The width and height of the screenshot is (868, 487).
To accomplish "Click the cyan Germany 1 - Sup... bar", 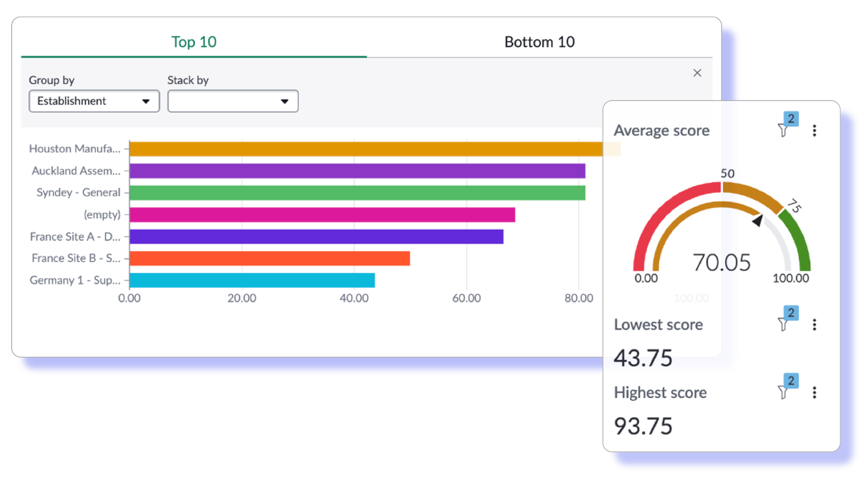I will (x=252, y=280).
